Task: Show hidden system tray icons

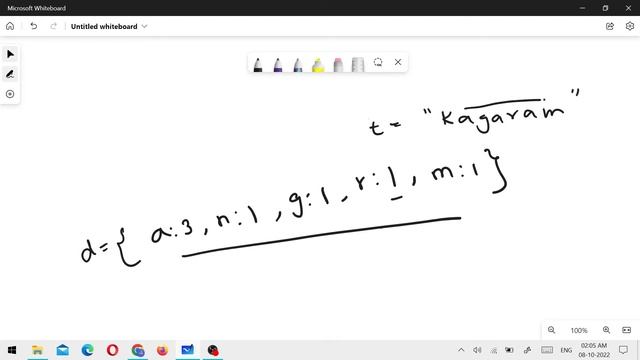Action: 461,350
